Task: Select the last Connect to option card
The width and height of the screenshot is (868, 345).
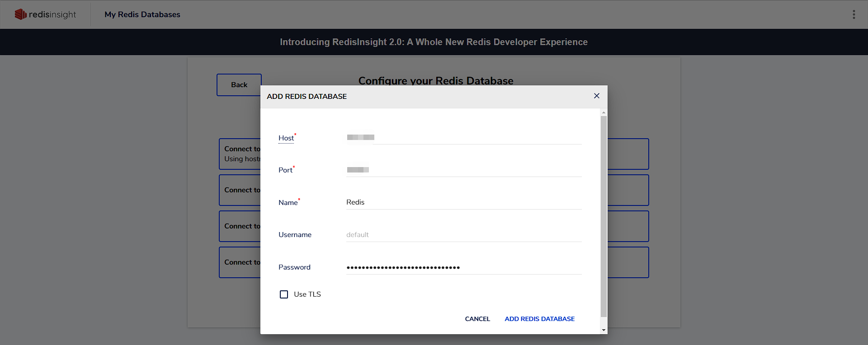Action: click(x=240, y=262)
